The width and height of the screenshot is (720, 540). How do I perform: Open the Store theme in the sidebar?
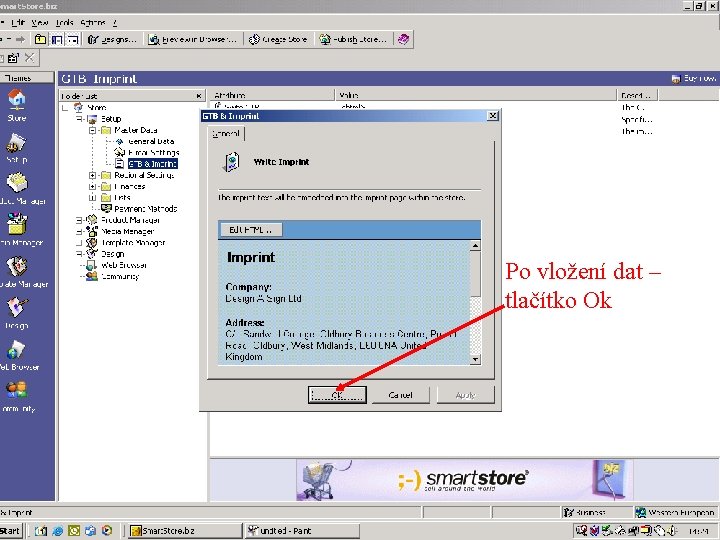[17, 104]
